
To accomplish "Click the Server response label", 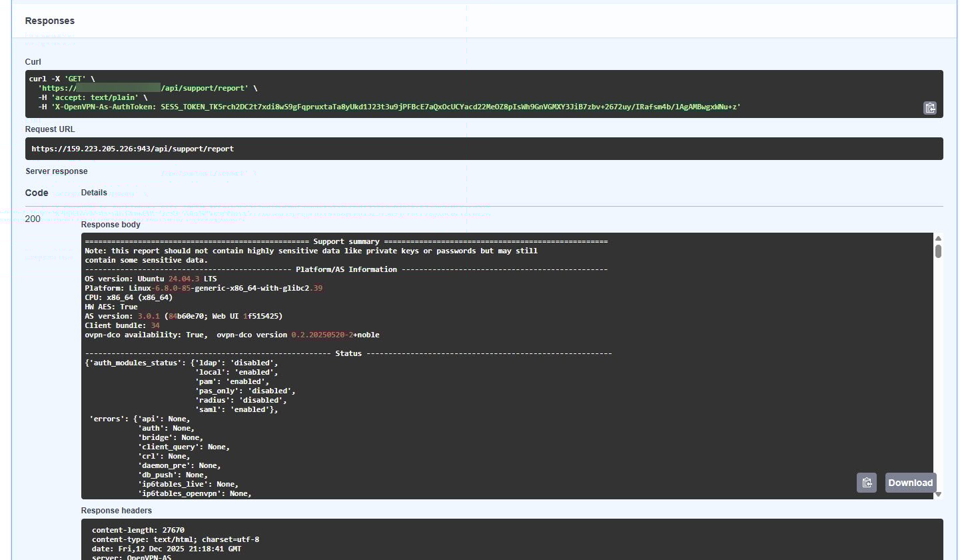I will click(x=56, y=171).
